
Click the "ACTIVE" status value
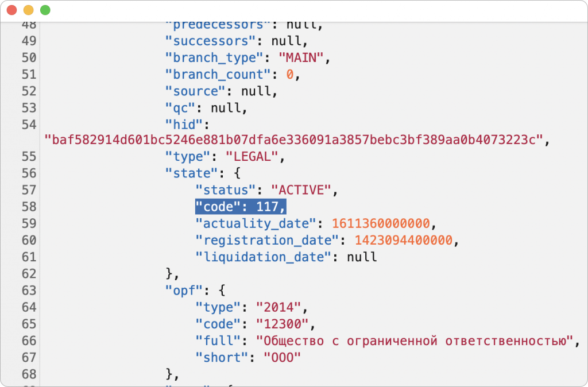click(x=300, y=189)
